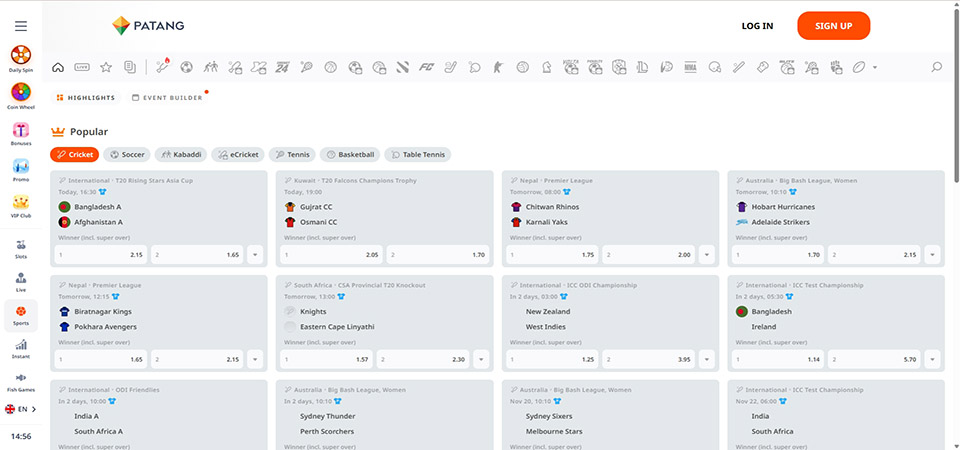This screenshot has height=450, width=960.
Task: Select the rugby ball toolbar icon
Action: tap(859, 67)
